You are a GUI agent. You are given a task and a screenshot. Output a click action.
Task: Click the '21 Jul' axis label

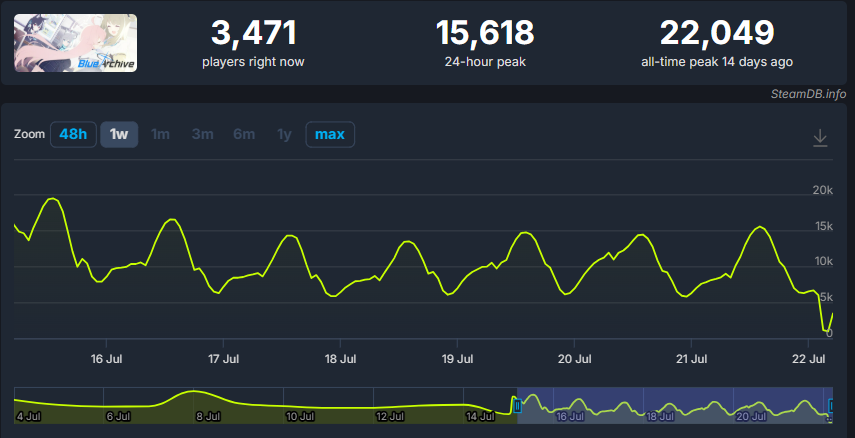coord(691,359)
